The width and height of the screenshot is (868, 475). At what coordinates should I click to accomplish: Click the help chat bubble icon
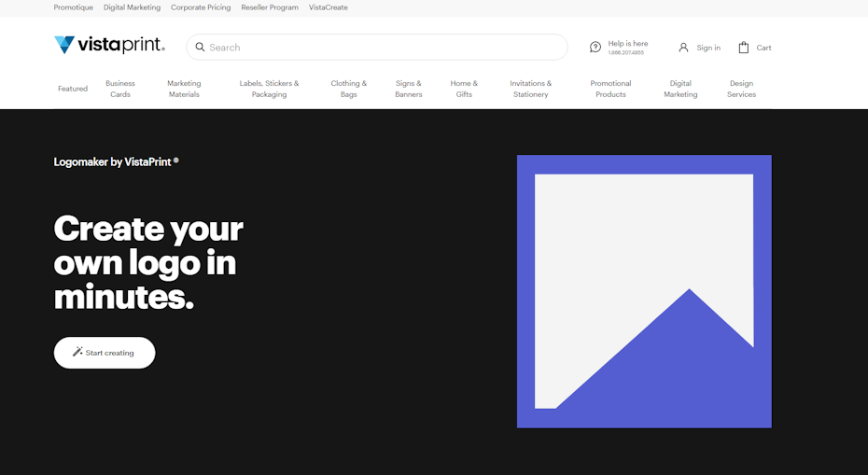pyautogui.click(x=595, y=48)
